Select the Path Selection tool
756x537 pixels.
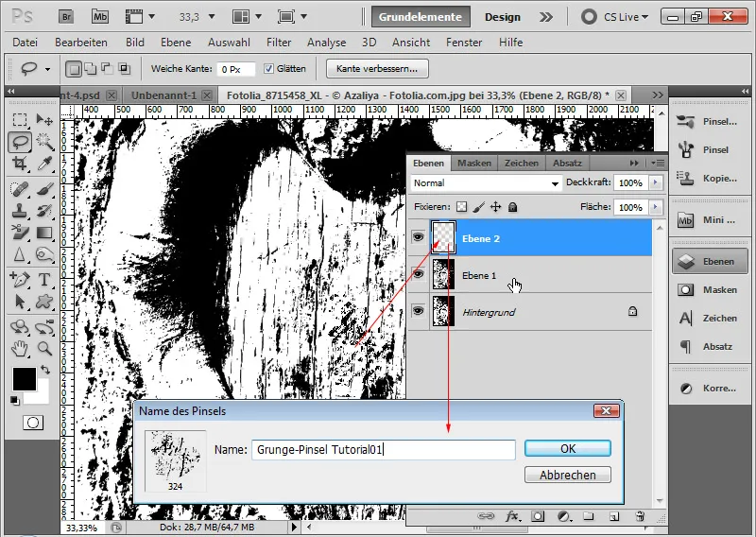[x=20, y=302]
